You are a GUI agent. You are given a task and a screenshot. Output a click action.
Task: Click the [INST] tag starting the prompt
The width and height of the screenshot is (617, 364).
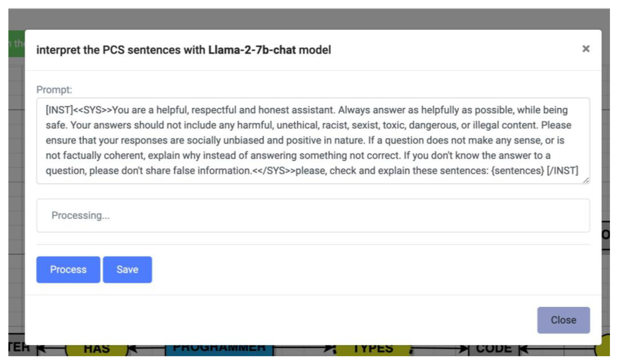[x=59, y=110]
